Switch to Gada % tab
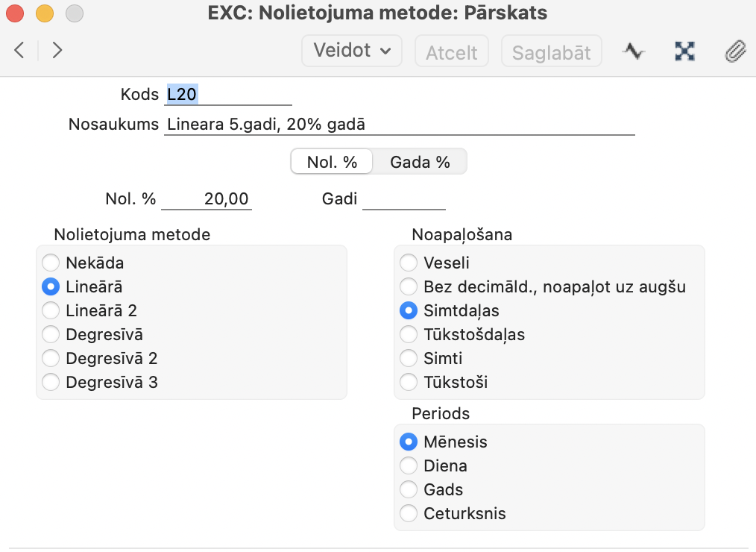756x552 pixels. pyautogui.click(x=420, y=162)
